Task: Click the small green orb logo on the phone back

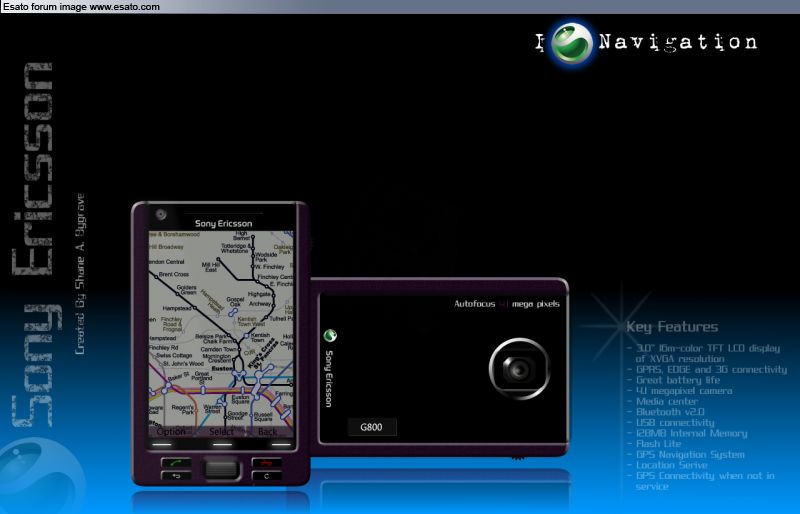Action: coord(330,335)
